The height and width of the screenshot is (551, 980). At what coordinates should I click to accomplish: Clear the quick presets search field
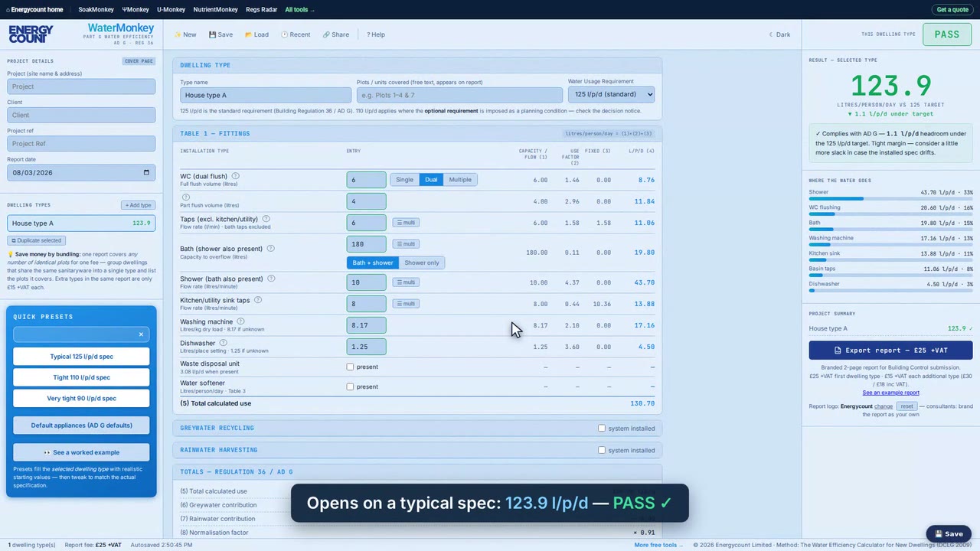click(141, 334)
